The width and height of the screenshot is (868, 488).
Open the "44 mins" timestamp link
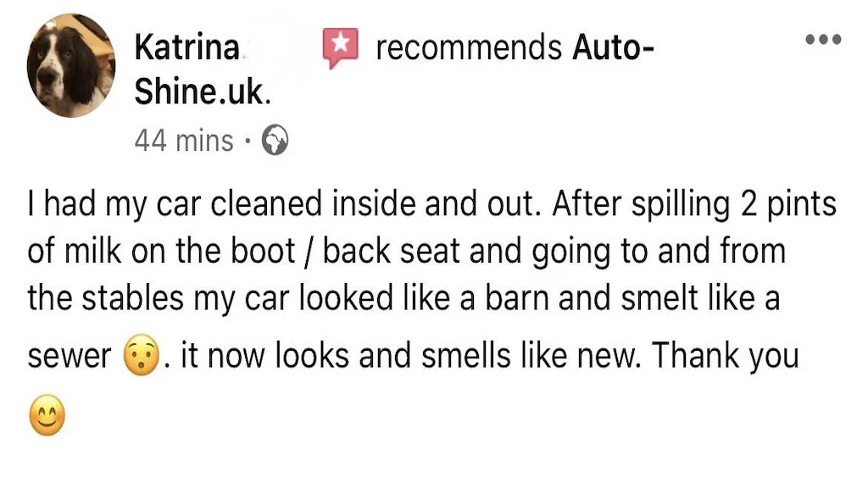pos(184,141)
